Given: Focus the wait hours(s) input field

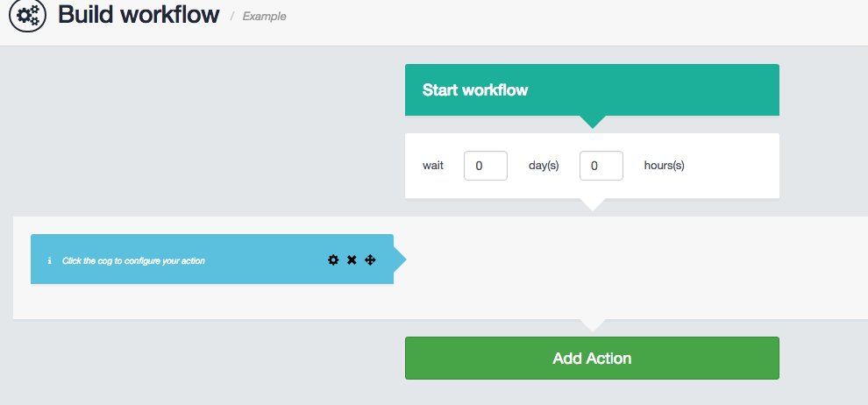Looking at the screenshot, I should point(601,166).
